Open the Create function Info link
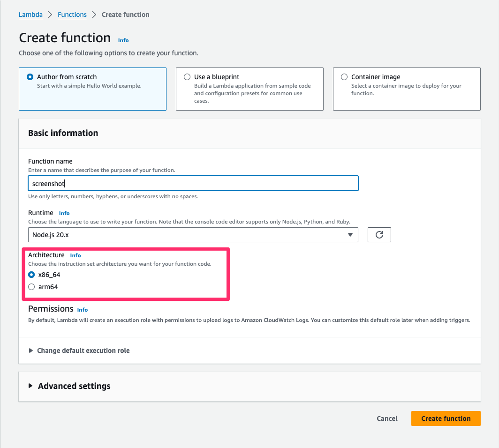This screenshot has width=499, height=448. click(123, 40)
